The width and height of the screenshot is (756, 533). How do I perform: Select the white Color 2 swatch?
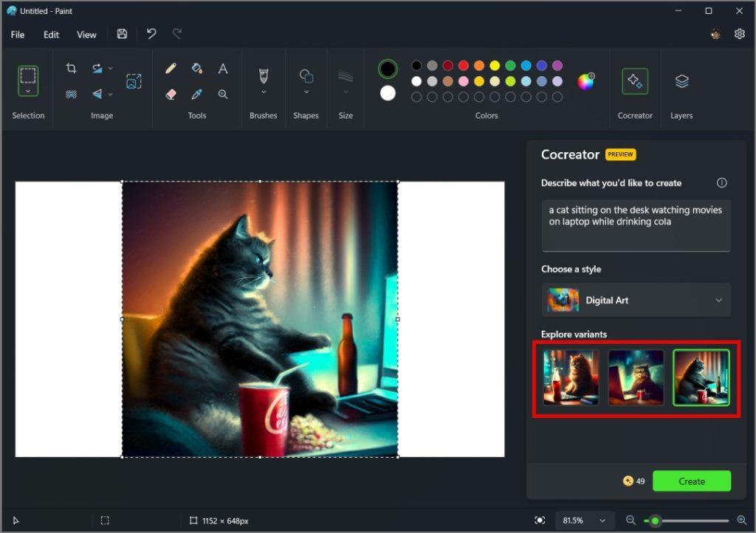[x=388, y=93]
